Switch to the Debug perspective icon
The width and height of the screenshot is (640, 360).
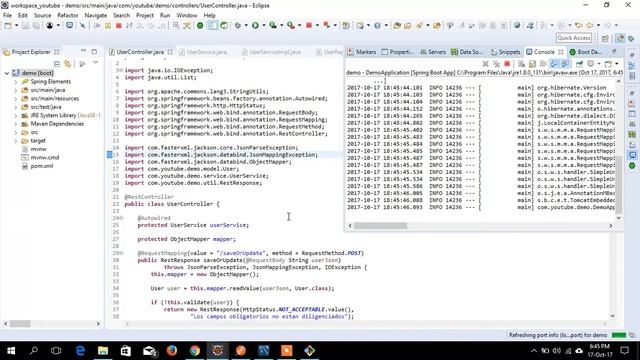tap(631, 38)
